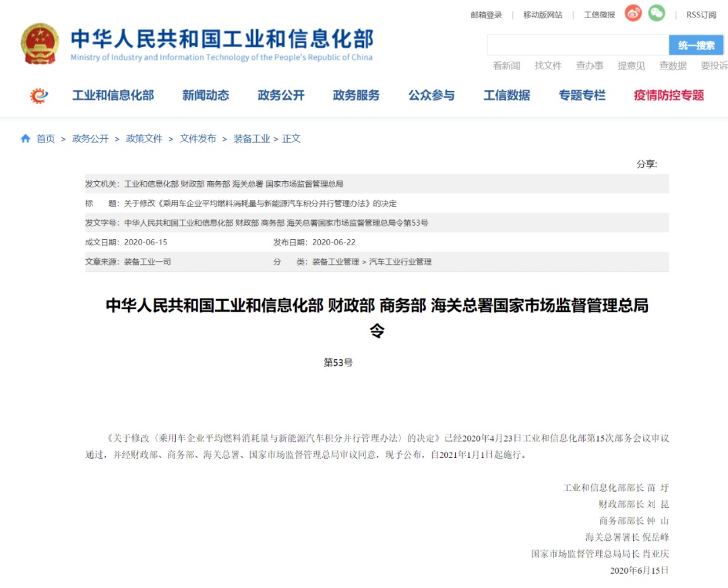This screenshot has width=728, height=588.
Task: Open the 工信数据 navigation tab
Action: point(506,96)
